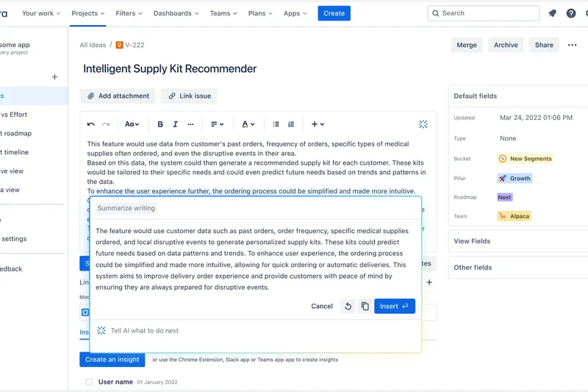Click the plus icon beside the linked issues row
The height and width of the screenshot is (392, 588).
point(429,282)
